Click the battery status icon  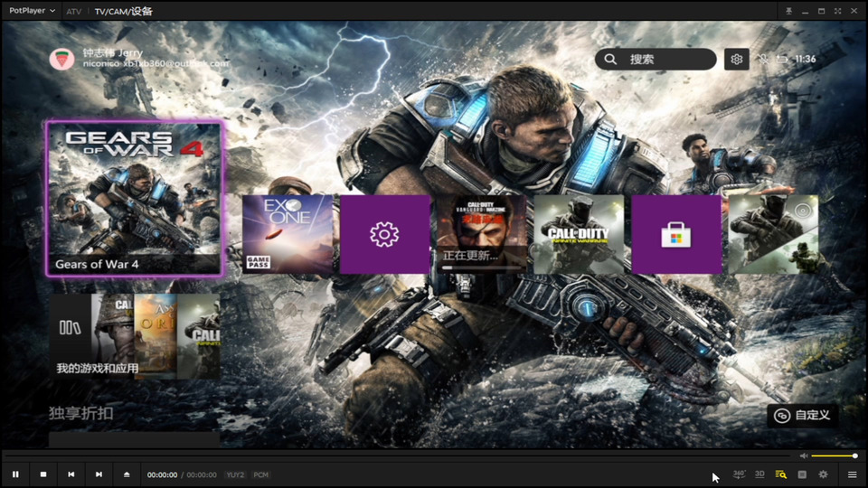tap(781, 60)
